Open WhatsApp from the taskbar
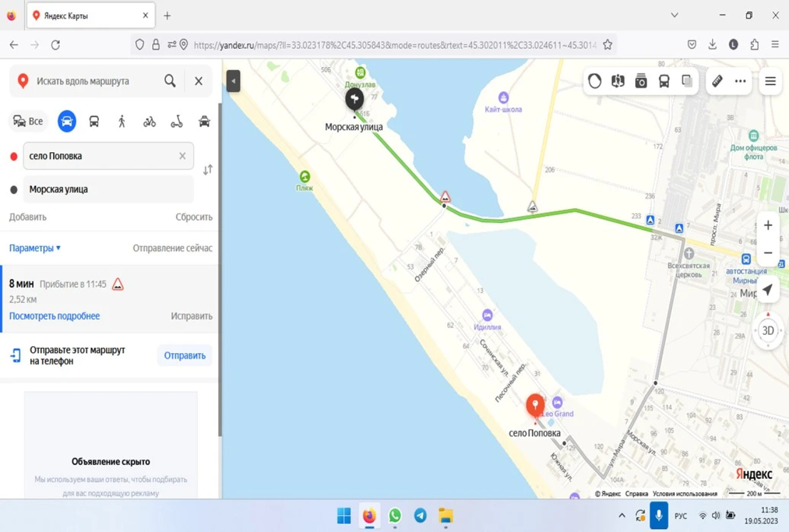789x532 pixels. click(x=394, y=516)
